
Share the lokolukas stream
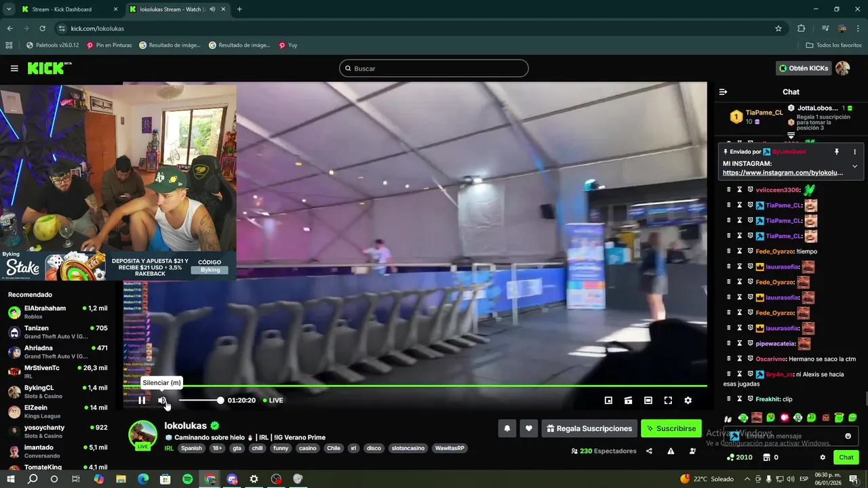coord(649,451)
